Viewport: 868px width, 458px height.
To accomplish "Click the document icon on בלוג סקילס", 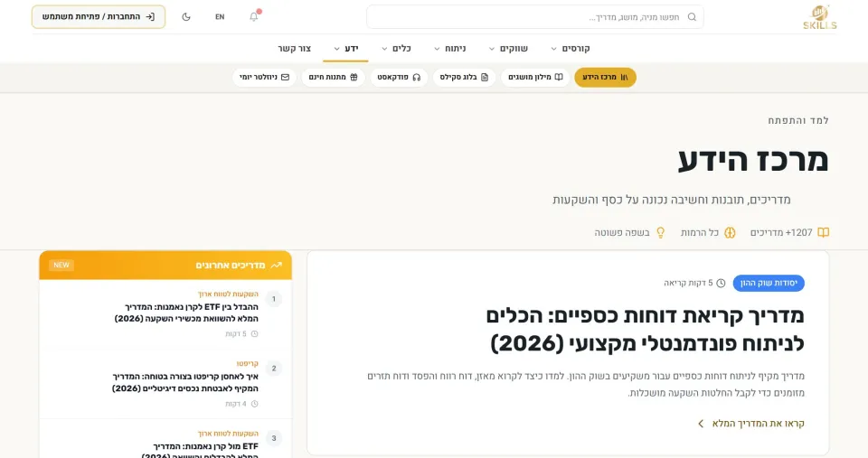I will (485, 78).
